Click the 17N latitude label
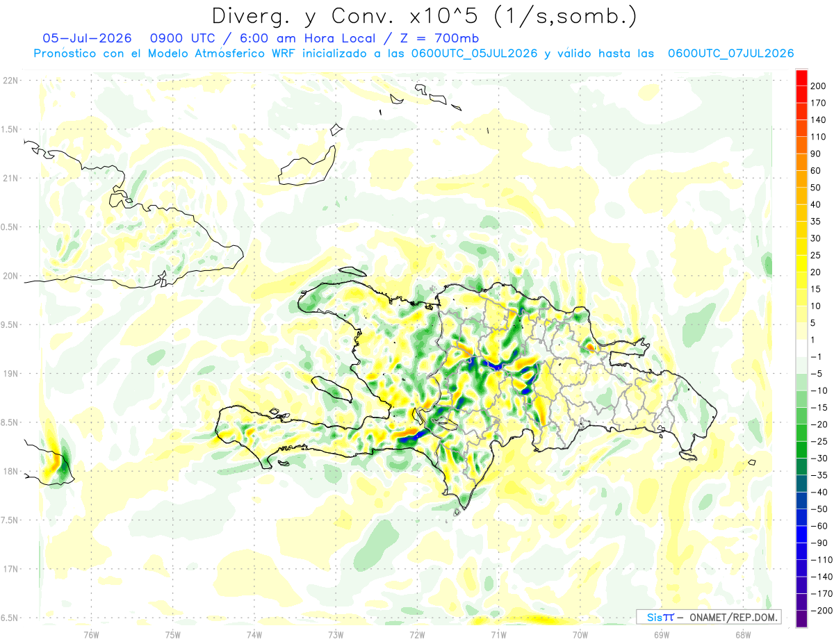 (x=10, y=569)
